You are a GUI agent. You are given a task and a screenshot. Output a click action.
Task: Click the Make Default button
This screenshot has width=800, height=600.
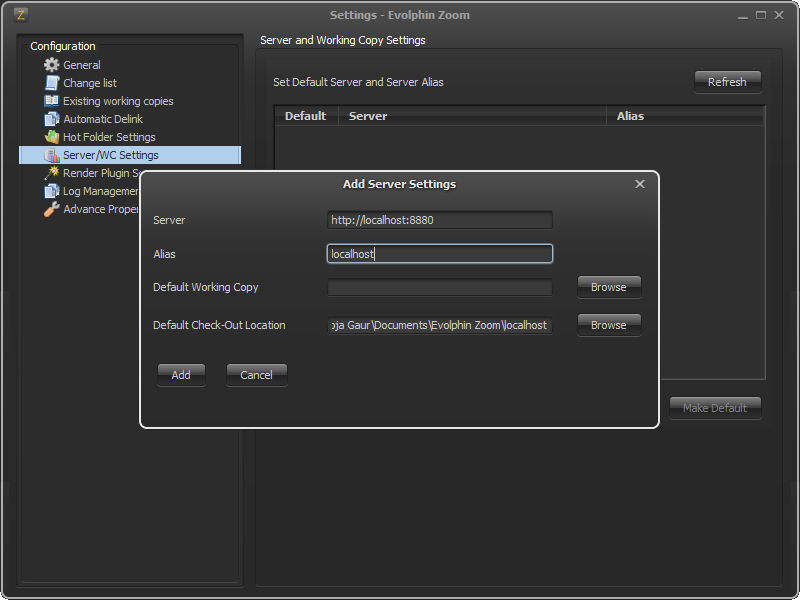pos(715,408)
